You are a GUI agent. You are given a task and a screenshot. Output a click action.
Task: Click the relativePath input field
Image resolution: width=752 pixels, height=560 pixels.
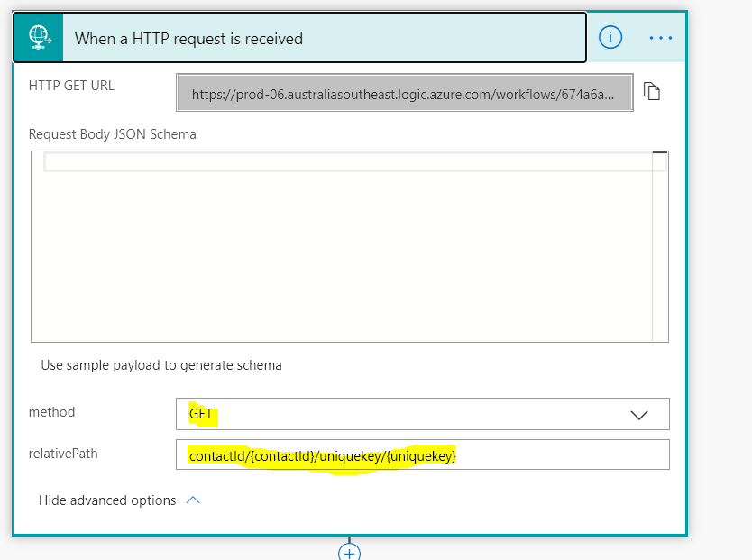tap(423, 454)
